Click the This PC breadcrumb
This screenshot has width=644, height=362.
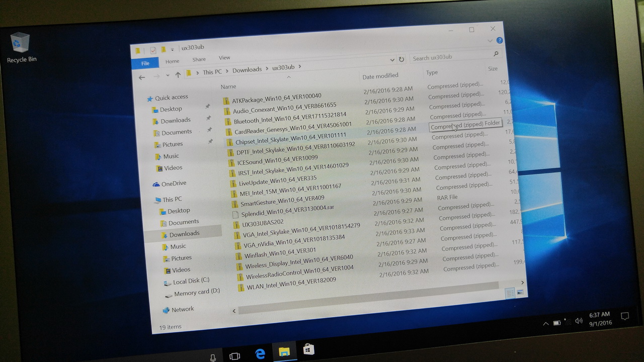pyautogui.click(x=212, y=72)
